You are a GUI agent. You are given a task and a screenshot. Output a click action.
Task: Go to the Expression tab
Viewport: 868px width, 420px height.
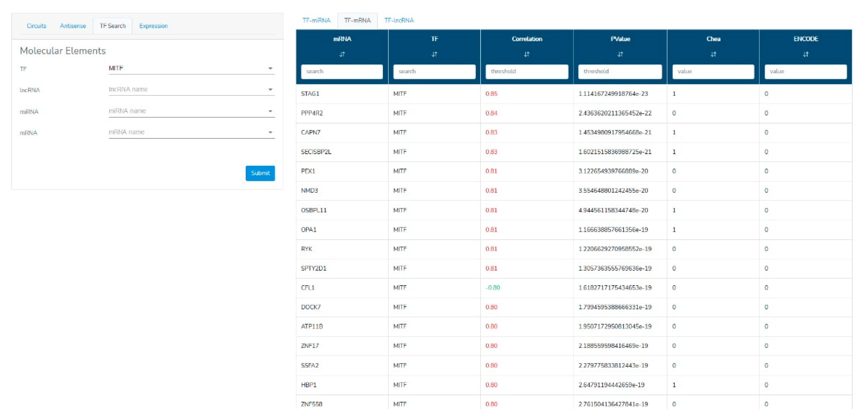pos(153,26)
